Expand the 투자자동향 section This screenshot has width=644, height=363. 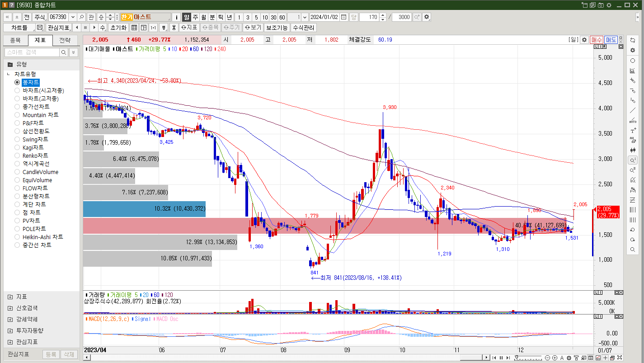pos(10,330)
